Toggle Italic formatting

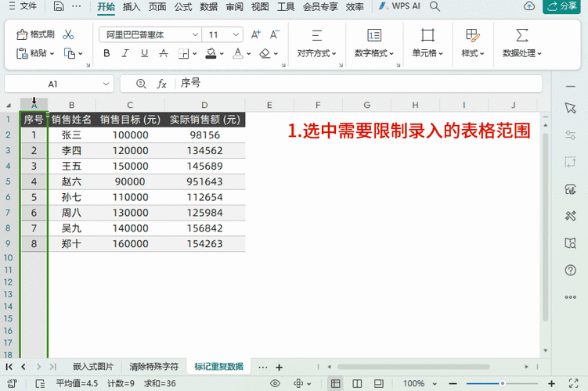tap(125, 53)
